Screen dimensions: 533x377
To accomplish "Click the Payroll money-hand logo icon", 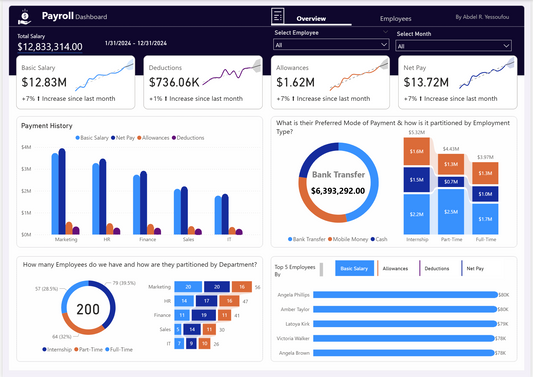I will [24, 17].
